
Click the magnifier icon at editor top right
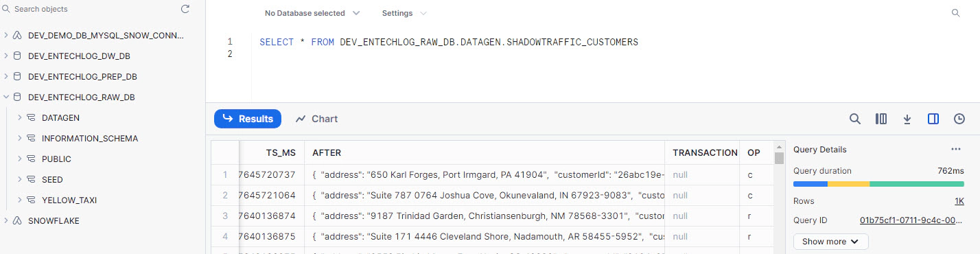pos(955,13)
